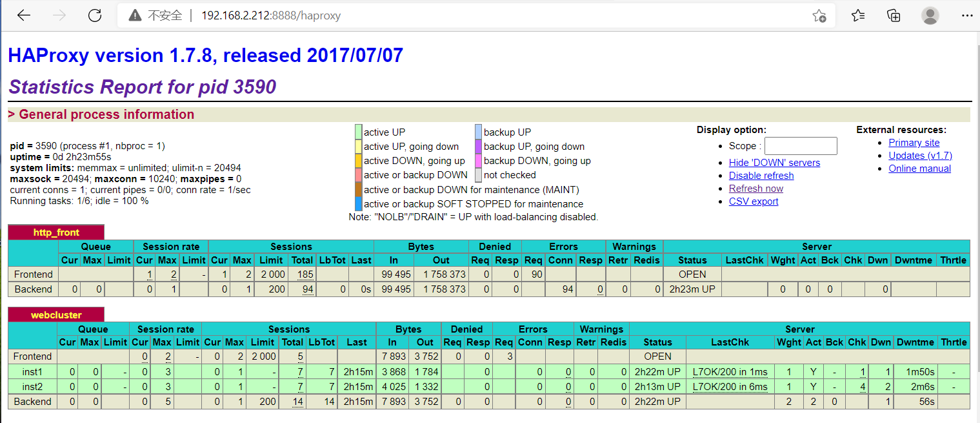Click the inst2 server row name
Image resolution: width=980 pixels, height=423 pixels.
point(32,387)
